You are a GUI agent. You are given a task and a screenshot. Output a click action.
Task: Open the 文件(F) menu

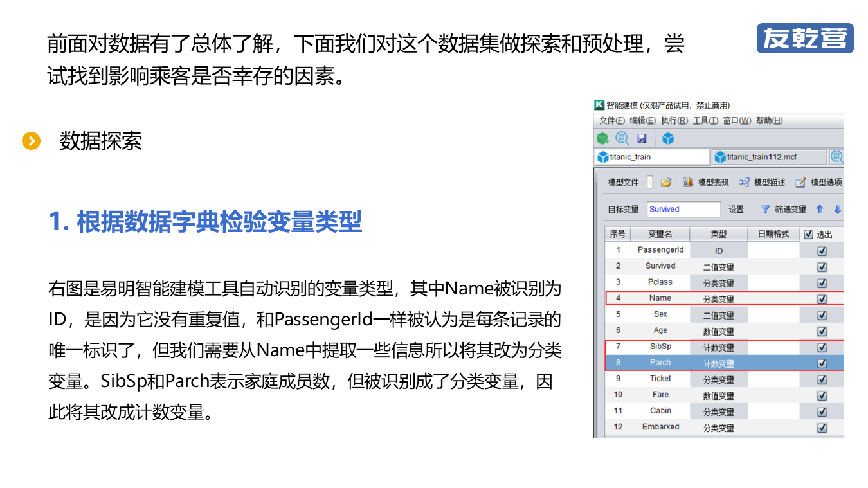click(612, 121)
